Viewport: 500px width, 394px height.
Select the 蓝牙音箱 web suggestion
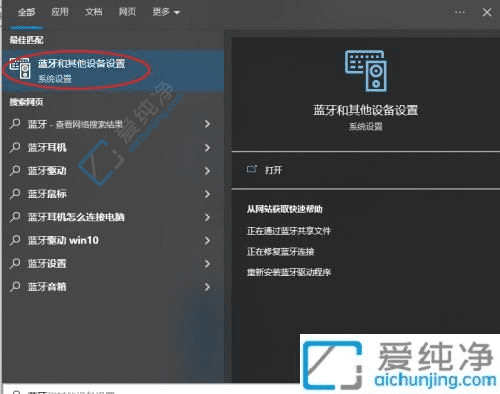click(113, 287)
